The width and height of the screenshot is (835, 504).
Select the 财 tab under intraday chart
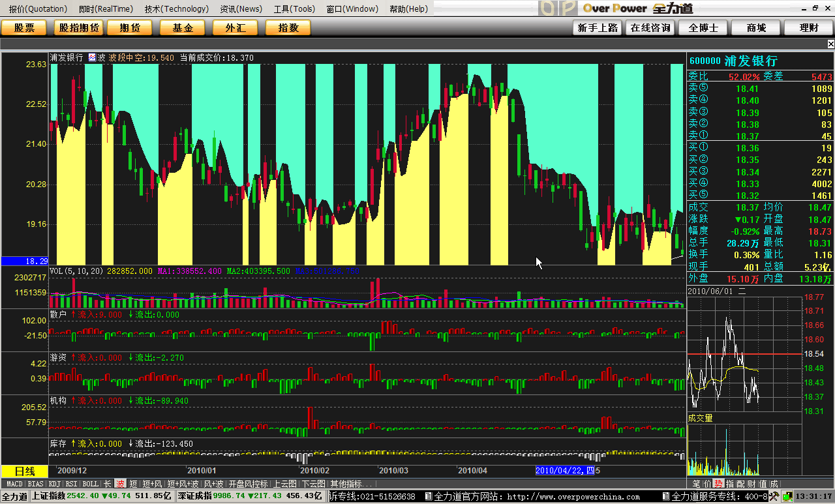click(751, 483)
